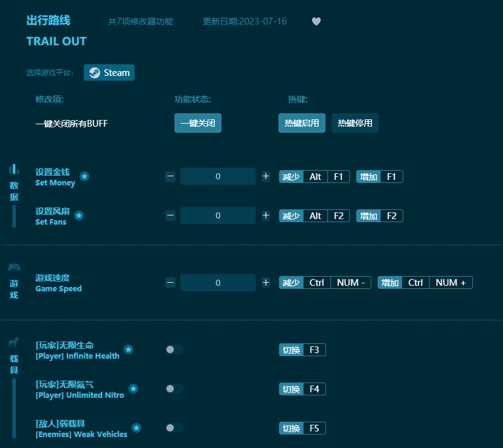The image size is (503, 448).
Task: Click the minus stepper for Set Money
Action: (170, 176)
